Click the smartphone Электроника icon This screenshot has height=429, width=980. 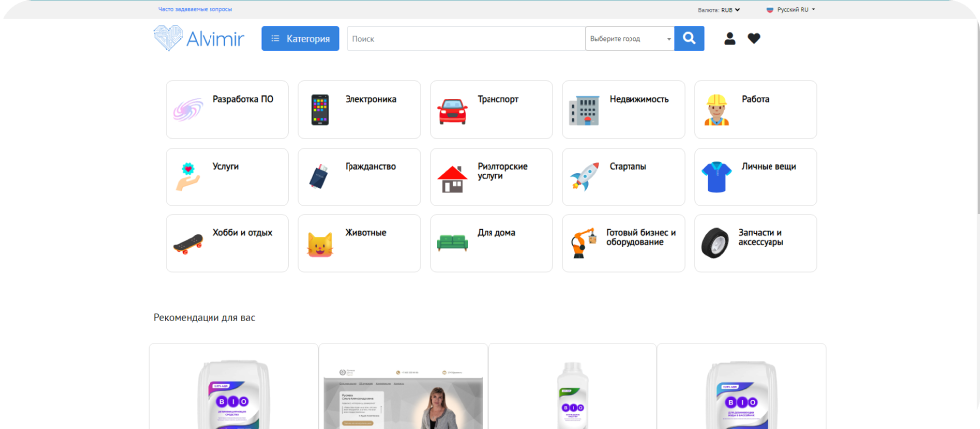[320, 109]
